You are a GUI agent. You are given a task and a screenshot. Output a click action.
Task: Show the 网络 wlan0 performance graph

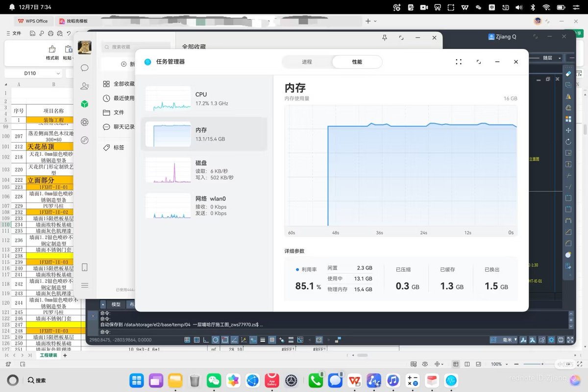(204, 205)
